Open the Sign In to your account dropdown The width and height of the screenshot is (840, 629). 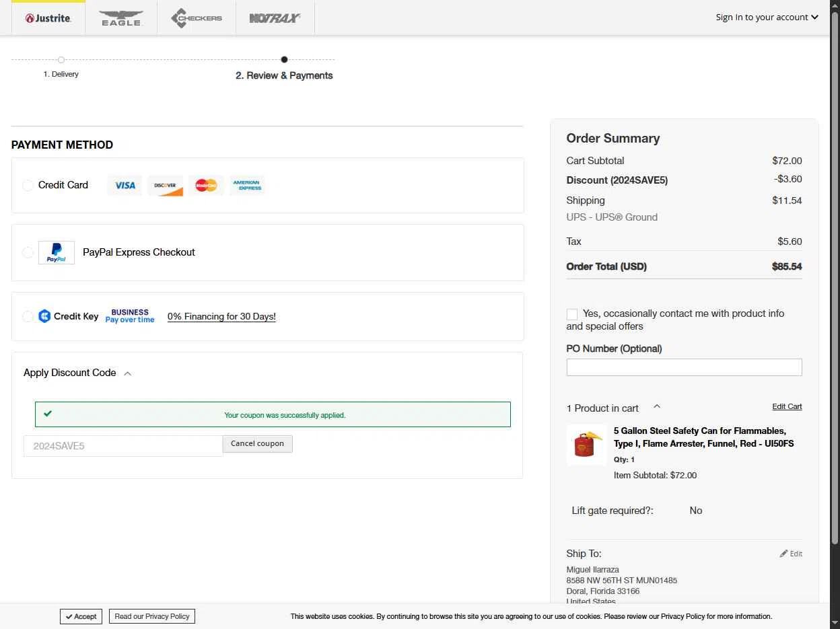[767, 17]
